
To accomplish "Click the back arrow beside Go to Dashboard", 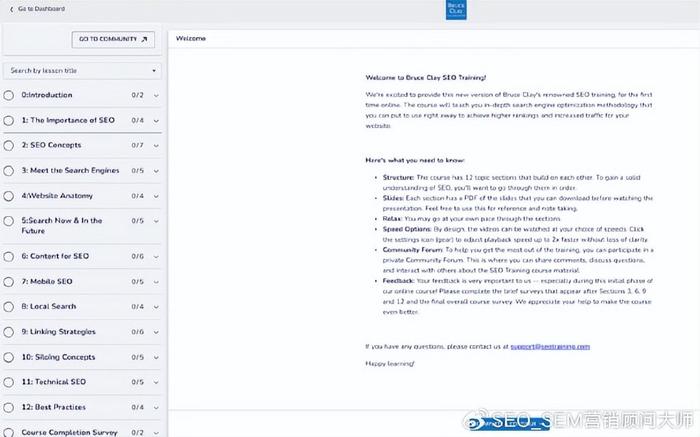I will pos(11,9).
